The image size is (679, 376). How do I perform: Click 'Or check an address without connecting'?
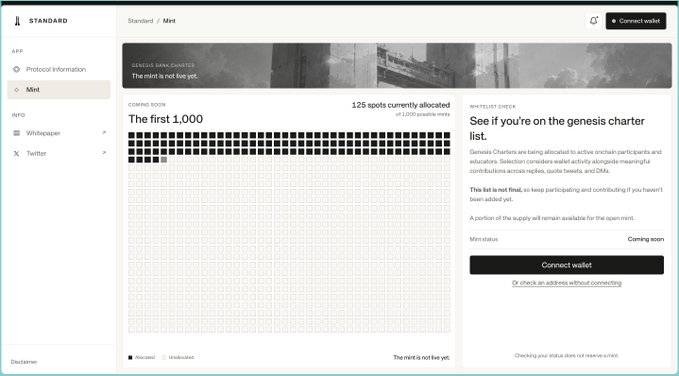(x=566, y=283)
